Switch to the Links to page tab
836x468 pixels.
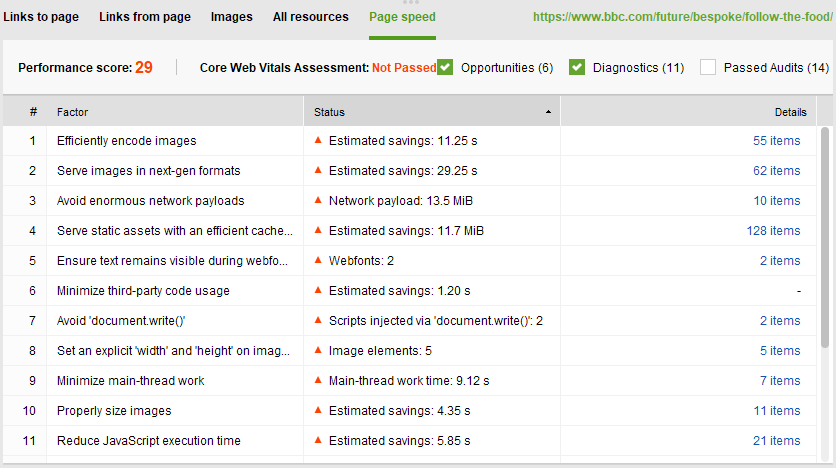41,17
